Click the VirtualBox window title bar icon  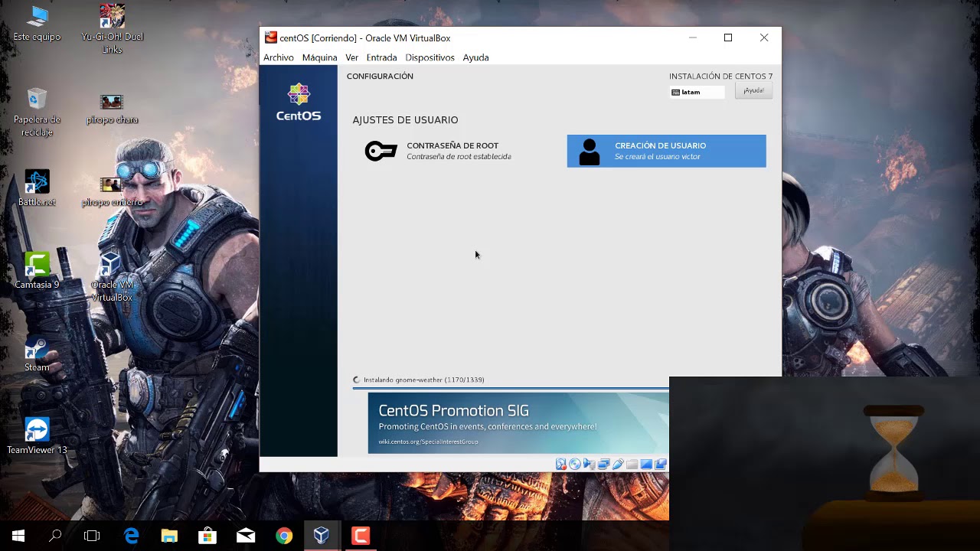(x=270, y=37)
